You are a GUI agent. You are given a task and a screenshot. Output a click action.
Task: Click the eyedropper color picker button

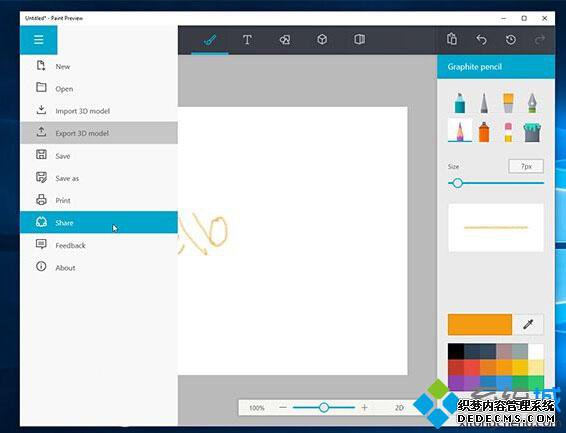point(528,324)
